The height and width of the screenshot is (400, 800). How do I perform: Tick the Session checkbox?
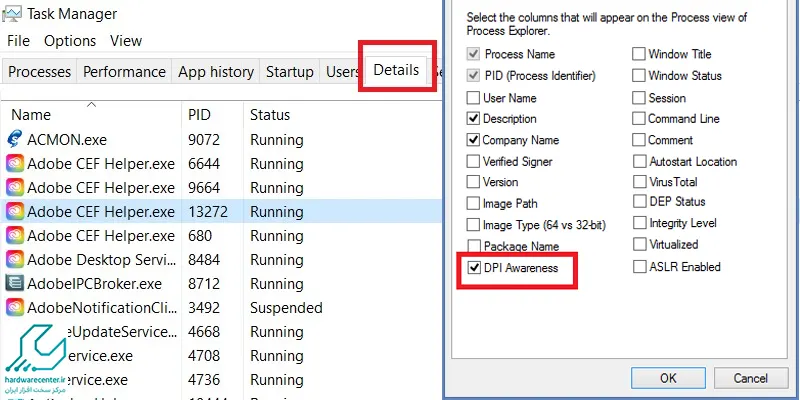click(639, 97)
